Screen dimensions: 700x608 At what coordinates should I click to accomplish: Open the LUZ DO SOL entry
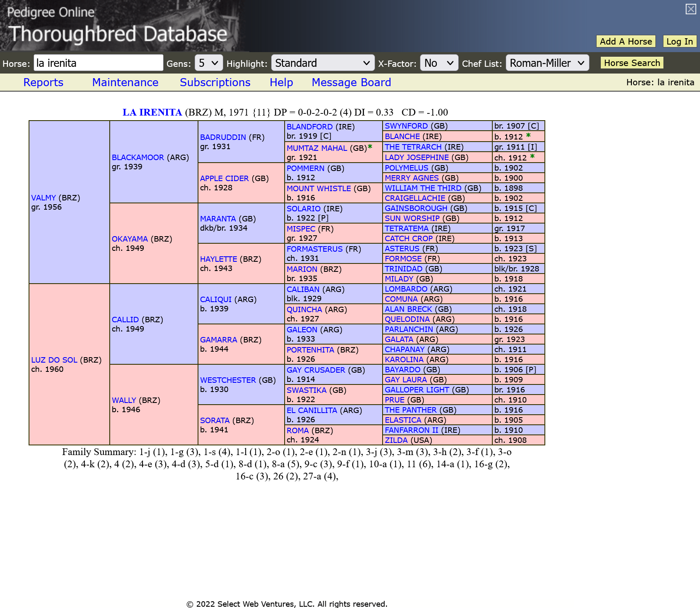tap(53, 360)
